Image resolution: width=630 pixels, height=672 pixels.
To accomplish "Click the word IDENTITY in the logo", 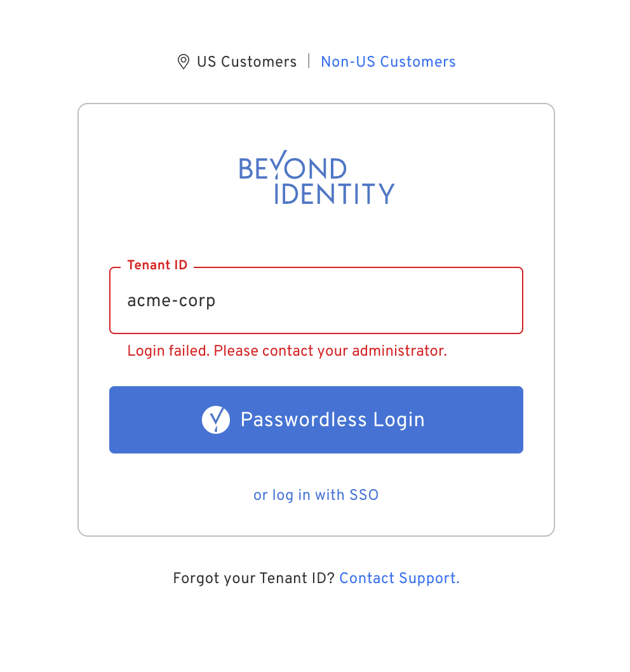I will pyautogui.click(x=334, y=193).
